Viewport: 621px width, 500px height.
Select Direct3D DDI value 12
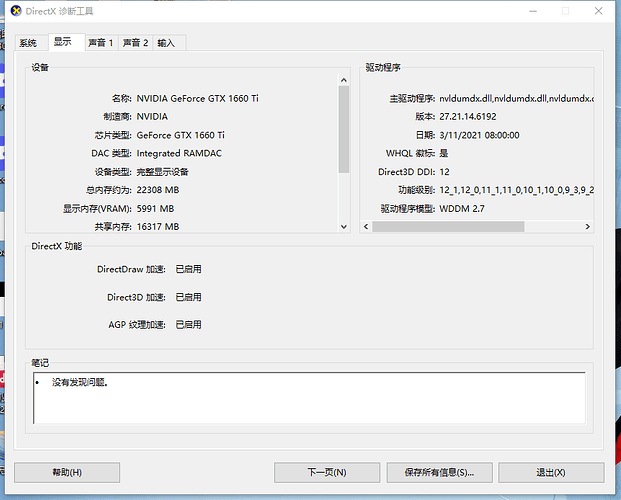444,172
